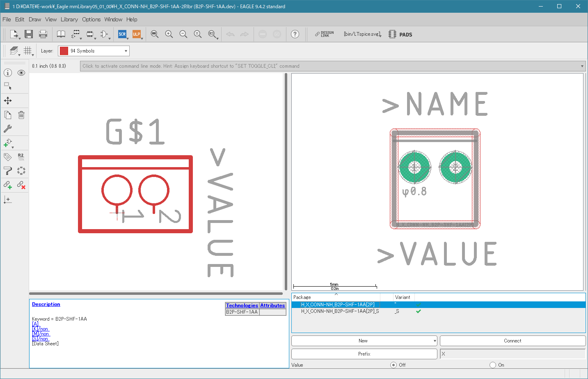Open the Library menu
588x379 pixels.
[69, 19]
